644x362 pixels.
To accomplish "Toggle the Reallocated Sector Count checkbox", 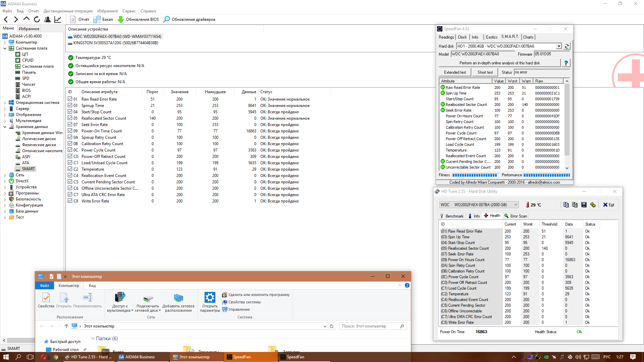I will tap(70, 118).
